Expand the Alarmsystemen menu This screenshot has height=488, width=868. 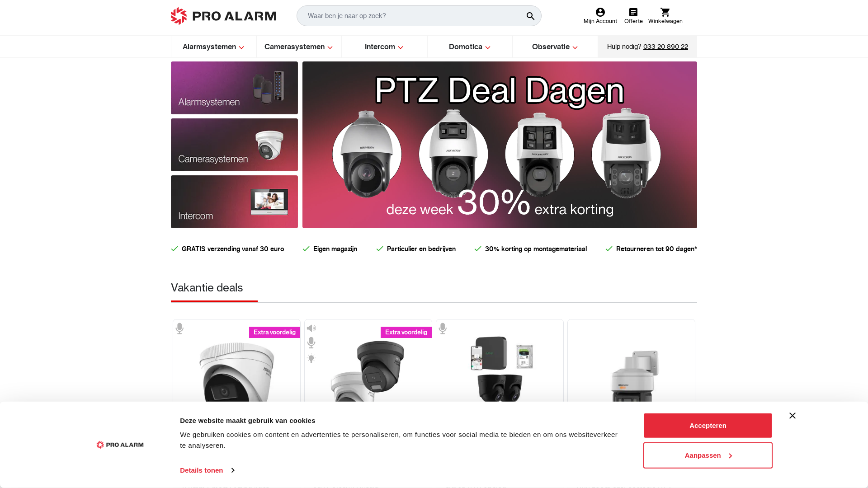click(x=213, y=47)
